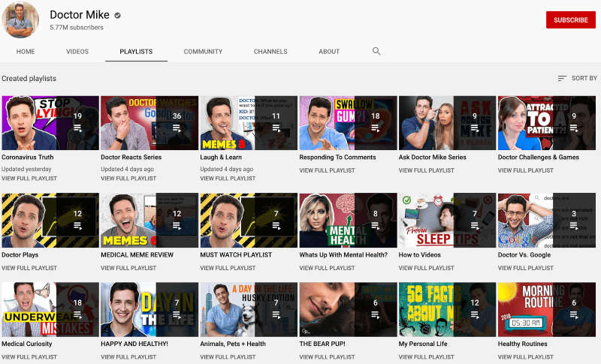Image resolution: width=601 pixels, height=364 pixels.
Task: Go to the About tab
Action: click(329, 52)
